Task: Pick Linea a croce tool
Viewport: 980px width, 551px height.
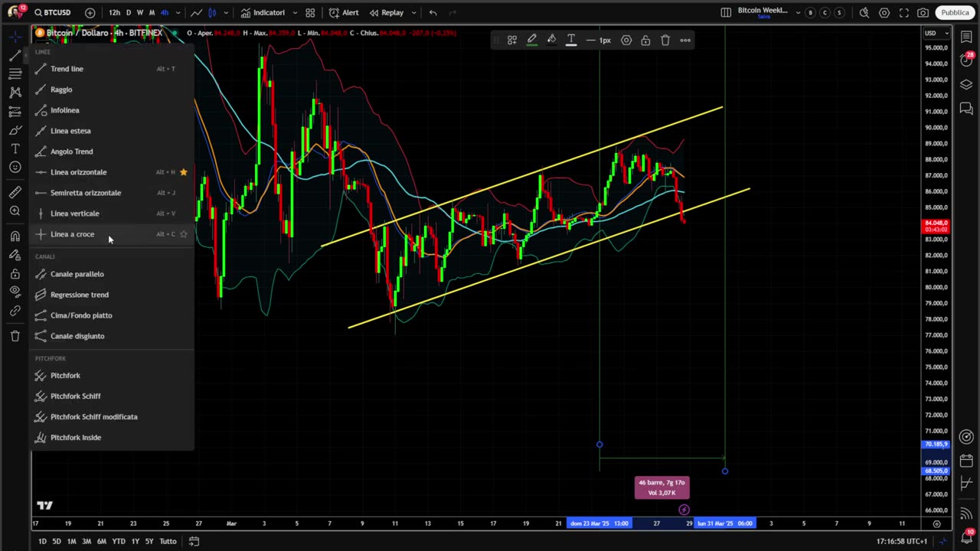Action: point(113,234)
